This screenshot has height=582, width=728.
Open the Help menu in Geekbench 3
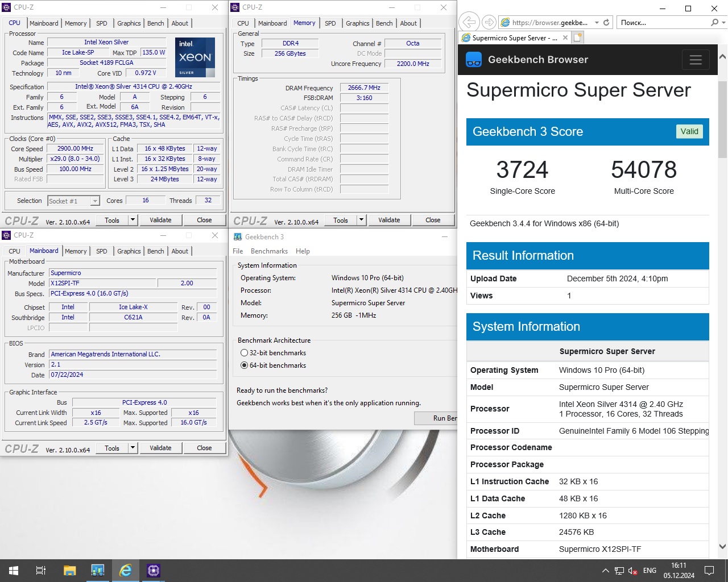pos(303,251)
